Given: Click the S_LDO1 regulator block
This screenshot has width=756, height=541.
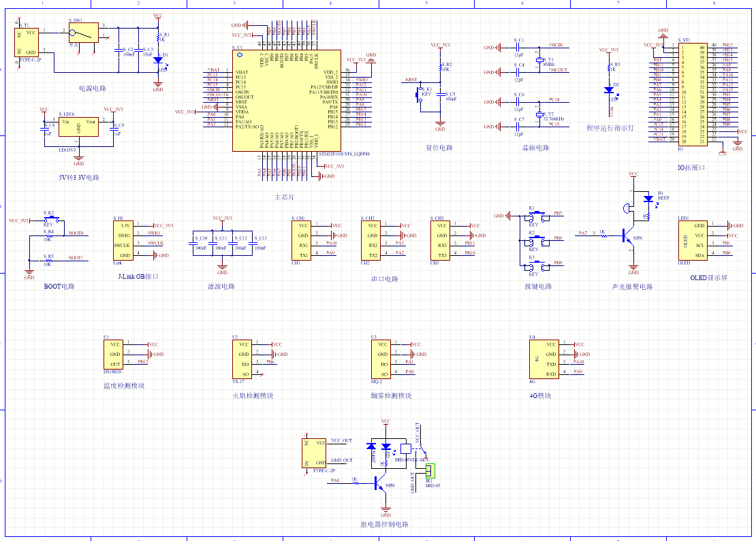Looking at the screenshot, I should tap(78, 127).
